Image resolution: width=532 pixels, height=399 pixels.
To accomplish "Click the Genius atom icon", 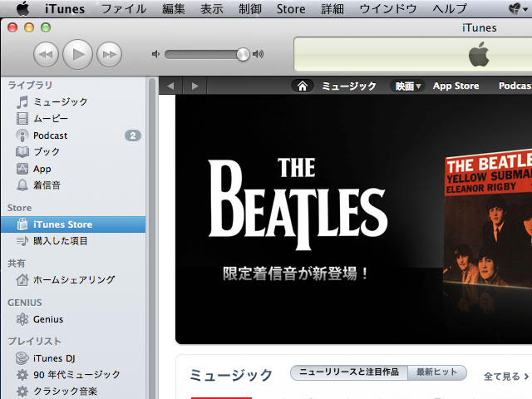I will (22, 319).
